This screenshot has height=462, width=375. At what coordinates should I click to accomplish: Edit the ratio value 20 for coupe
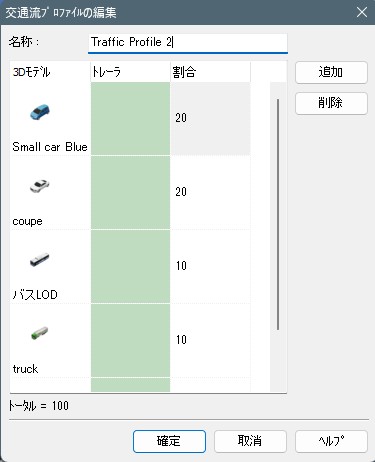[x=210, y=193]
